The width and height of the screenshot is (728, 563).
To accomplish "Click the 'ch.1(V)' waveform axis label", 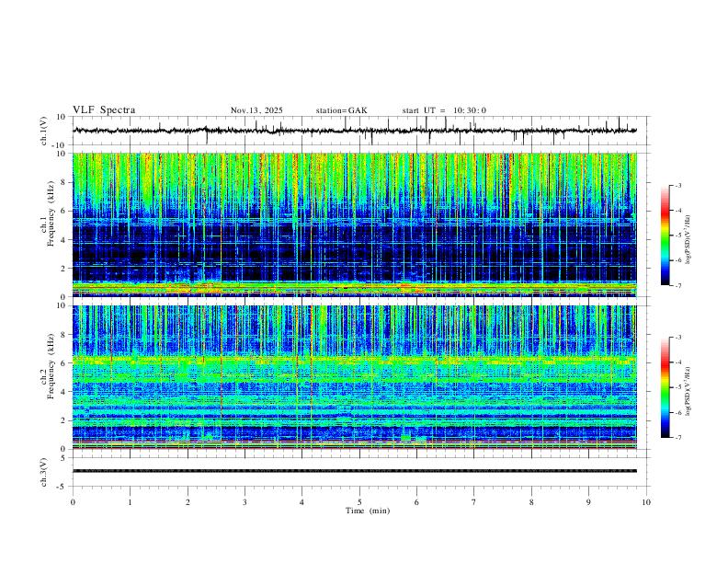I will (x=44, y=131).
